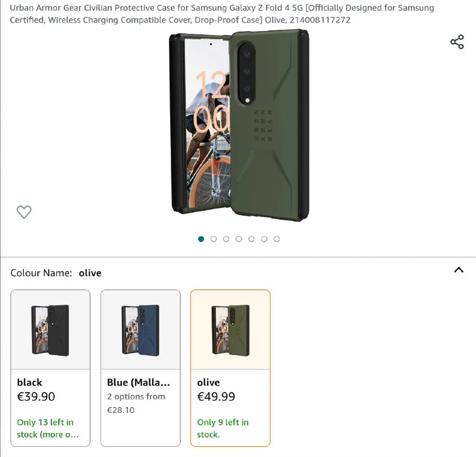Click the blue case thumbnail image
Image resolution: width=476 pixels, height=457 pixels.
tap(140, 330)
